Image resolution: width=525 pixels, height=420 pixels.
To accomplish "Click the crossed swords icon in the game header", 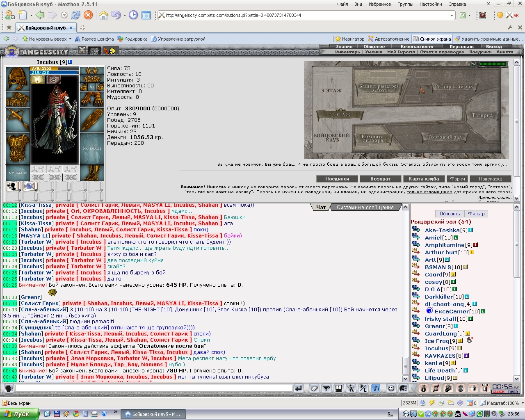I will (82, 50).
